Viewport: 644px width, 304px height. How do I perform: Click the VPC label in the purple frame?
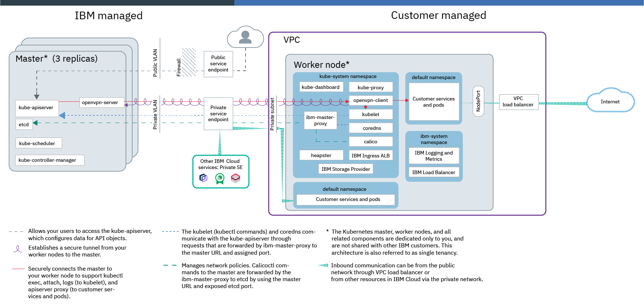(x=292, y=40)
